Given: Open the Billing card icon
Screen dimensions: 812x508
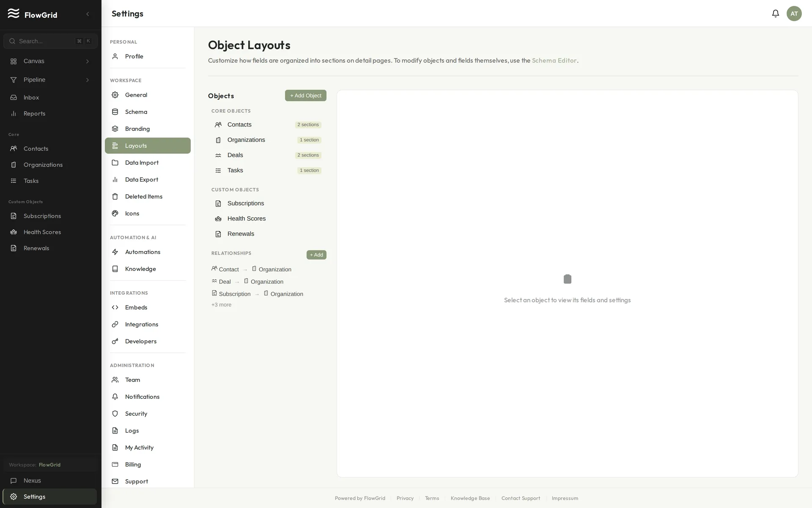Looking at the screenshot, I should pos(115,464).
